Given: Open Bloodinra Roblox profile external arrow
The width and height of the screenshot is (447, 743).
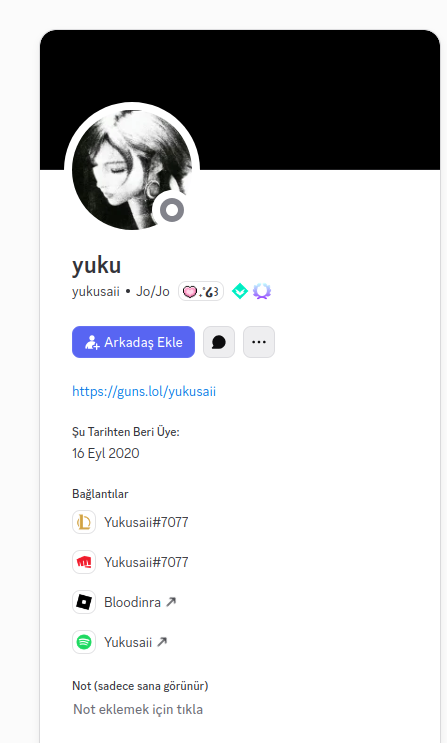Looking at the screenshot, I should click(x=171, y=602).
